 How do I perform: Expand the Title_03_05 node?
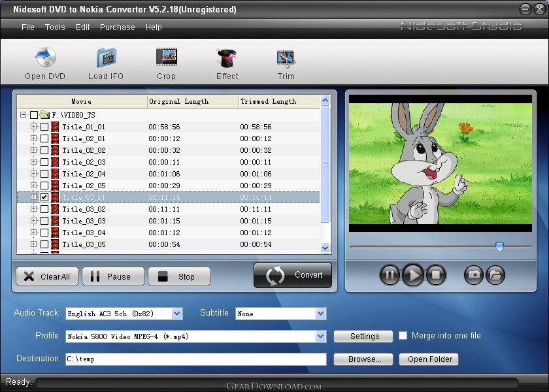click(33, 244)
